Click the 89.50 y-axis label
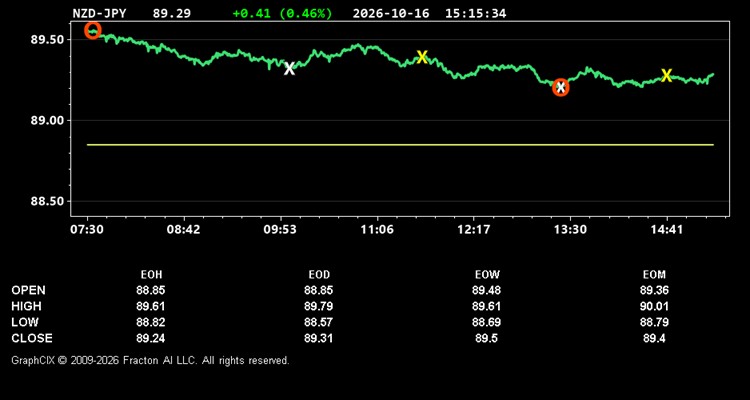This screenshot has width=750, height=400. coord(47,40)
